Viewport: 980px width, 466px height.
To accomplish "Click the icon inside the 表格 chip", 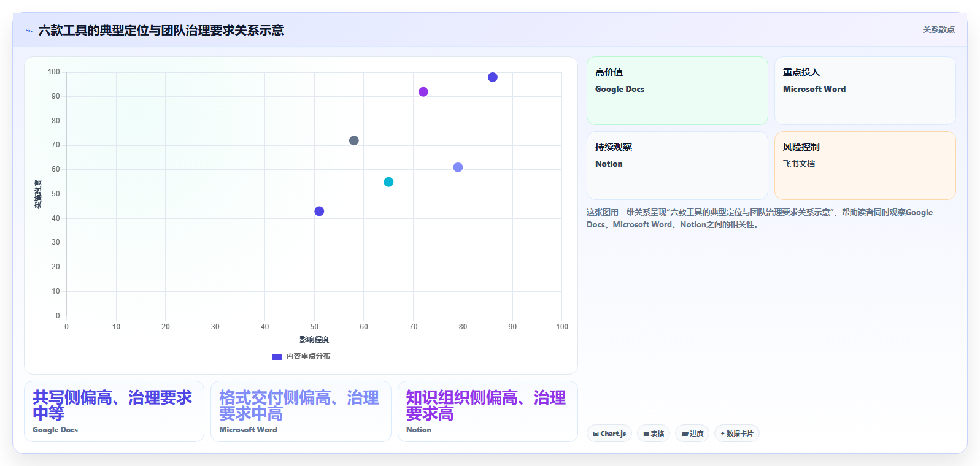I will [646, 434].
